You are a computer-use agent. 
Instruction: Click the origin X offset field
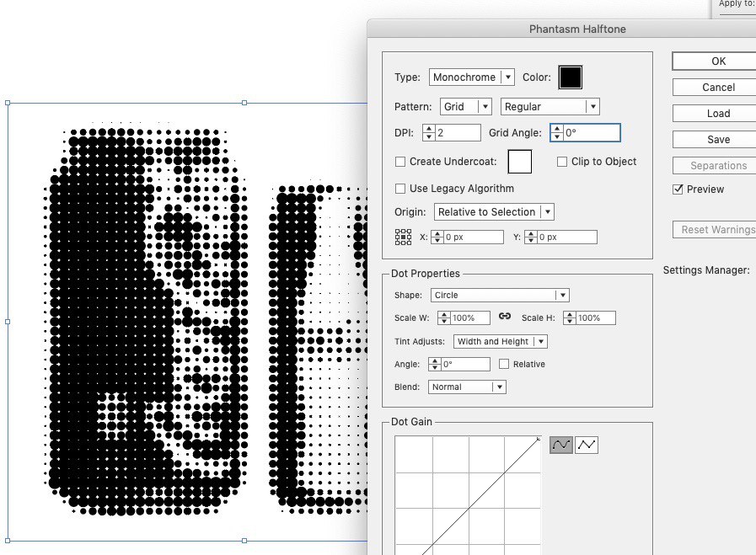click(474, 237)
